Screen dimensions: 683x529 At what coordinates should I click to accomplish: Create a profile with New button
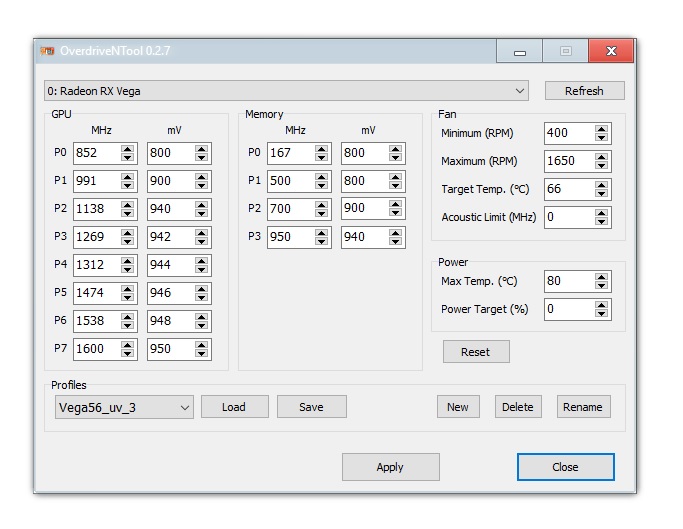(458, 407)
